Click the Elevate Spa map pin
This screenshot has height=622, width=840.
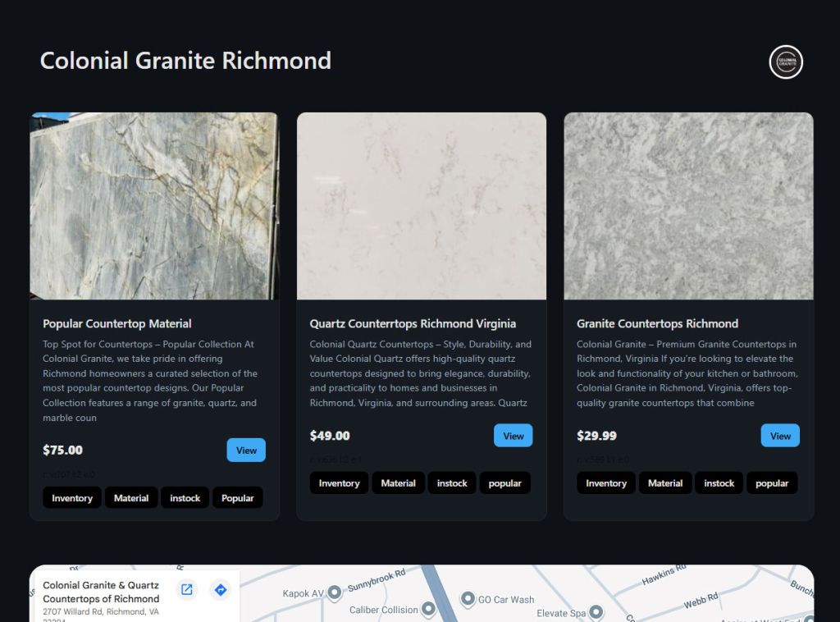596,612
